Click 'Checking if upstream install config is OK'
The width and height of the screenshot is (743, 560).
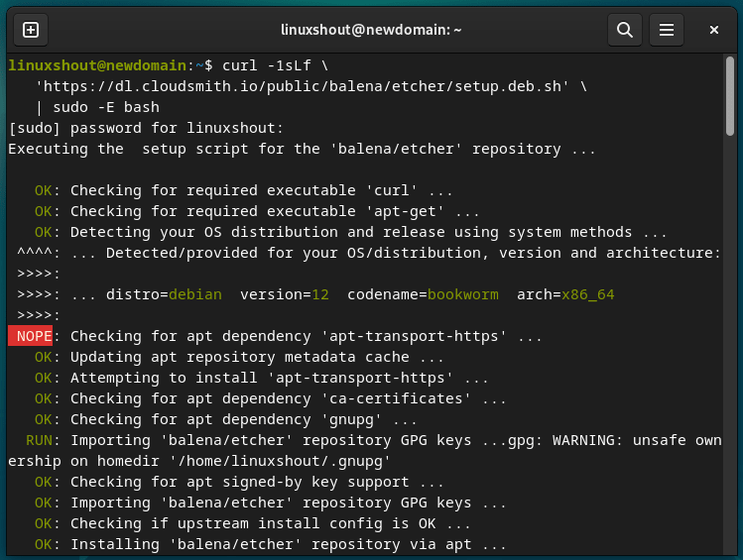(253, 523)
